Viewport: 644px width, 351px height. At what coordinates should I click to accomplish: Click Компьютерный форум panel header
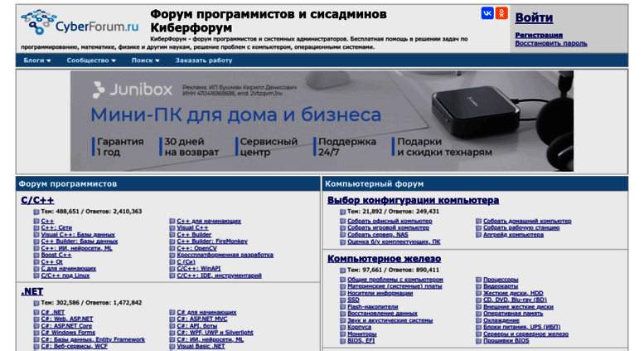475,183
